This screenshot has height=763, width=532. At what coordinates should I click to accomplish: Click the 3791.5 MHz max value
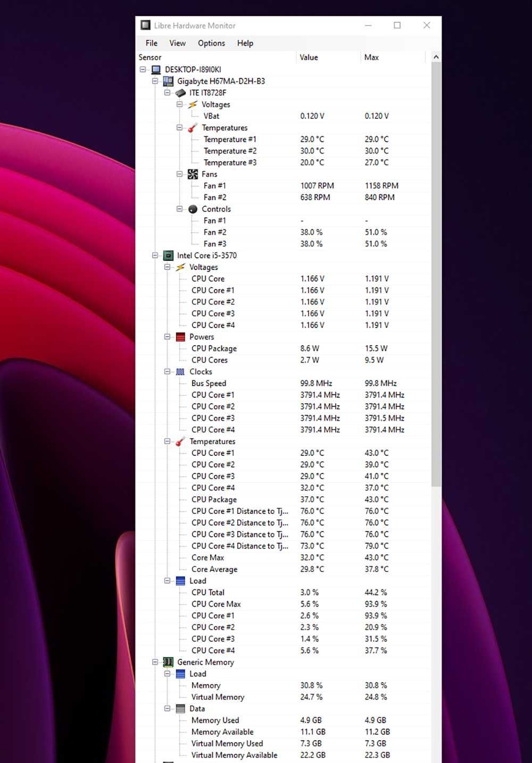pos(385,418)
